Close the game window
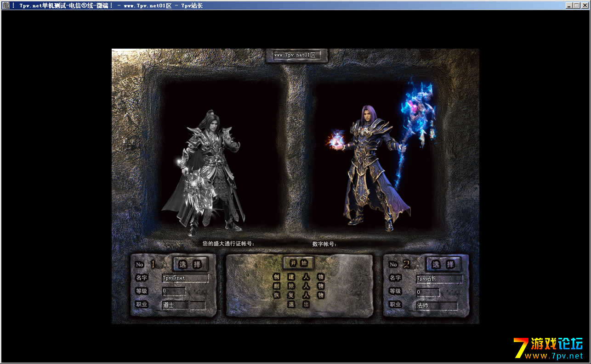Viewport: 591px width, 364px height. tap(585, 6)
